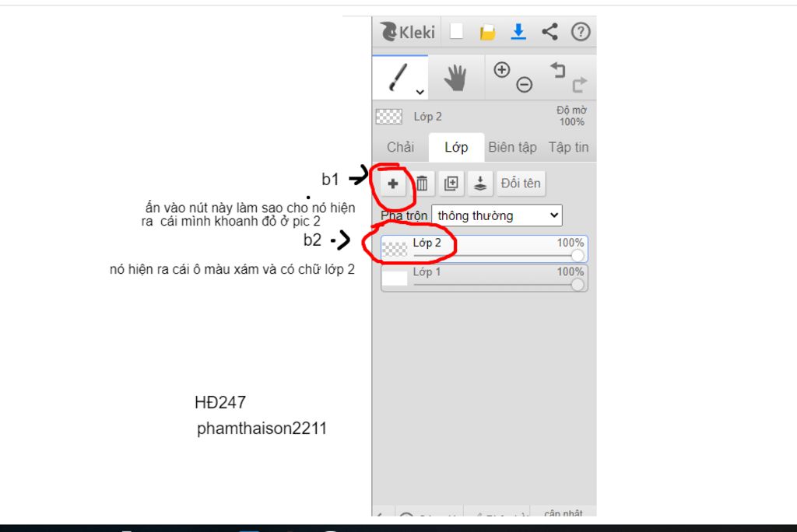Click the Kleki logo

407,32
